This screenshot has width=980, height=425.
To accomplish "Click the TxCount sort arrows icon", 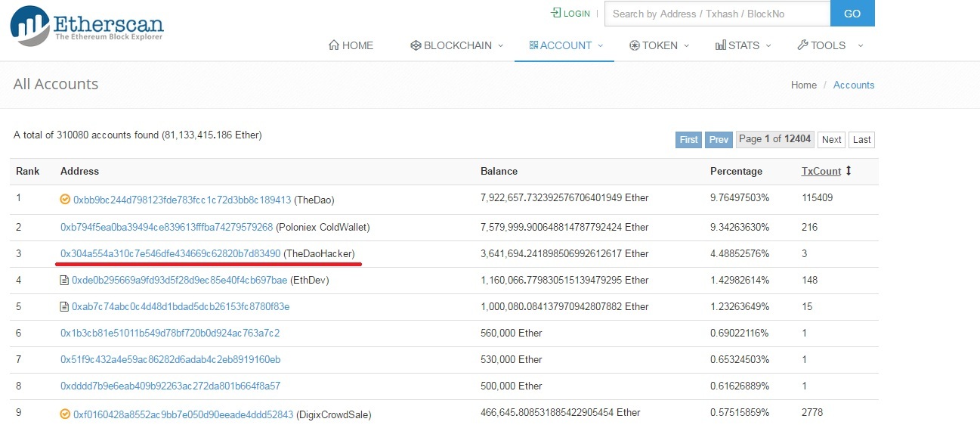I will pos(849,171).
